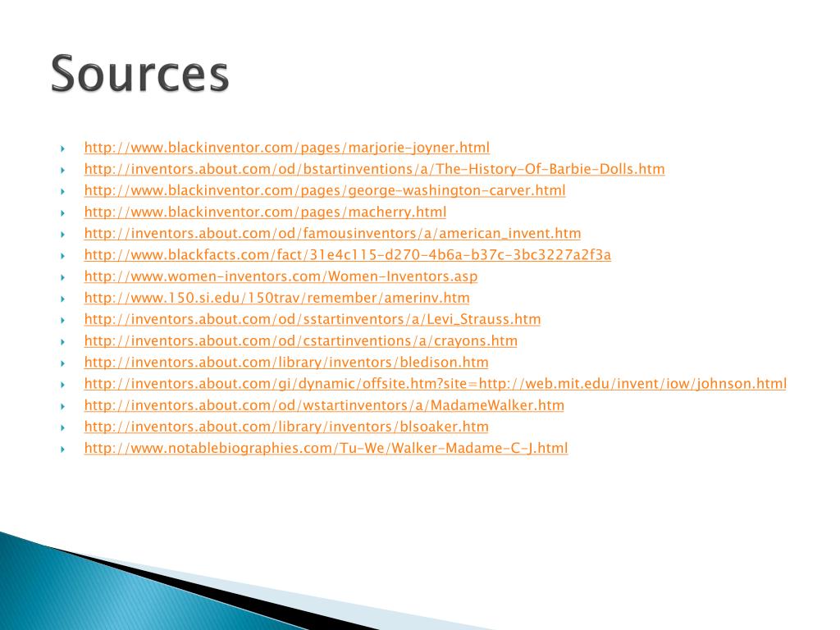The image size is (840, 630).
Task: Open the 150.si.edu amerinv.htm link
Action: tap(276, 298)
